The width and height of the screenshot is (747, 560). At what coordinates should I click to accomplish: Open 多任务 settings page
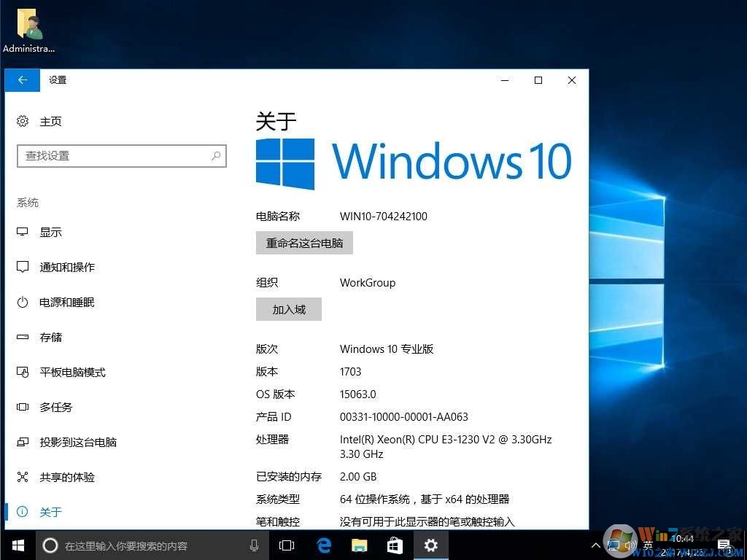56,407
